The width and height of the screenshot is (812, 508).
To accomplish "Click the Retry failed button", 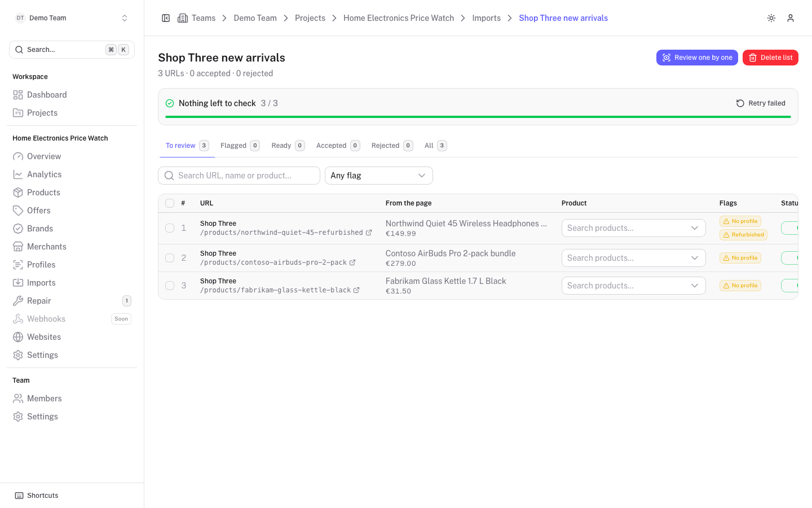I will point(761,103).
